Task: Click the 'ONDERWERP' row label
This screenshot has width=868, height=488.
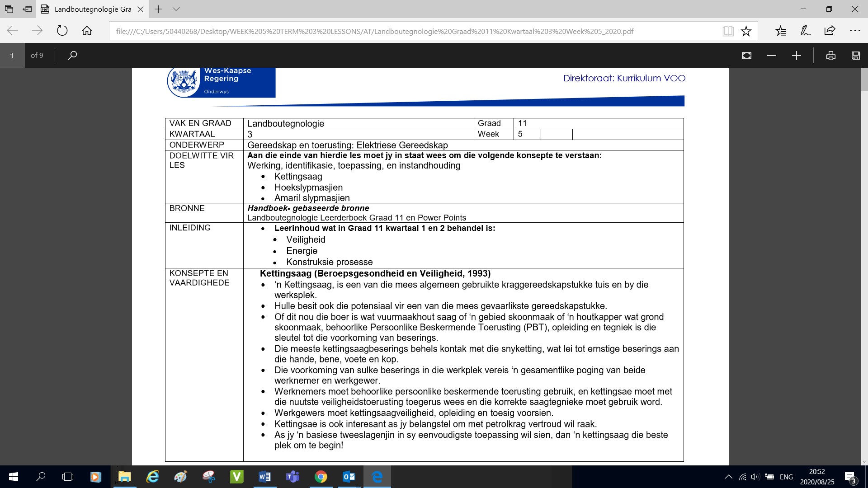Action: pos(197,145)
